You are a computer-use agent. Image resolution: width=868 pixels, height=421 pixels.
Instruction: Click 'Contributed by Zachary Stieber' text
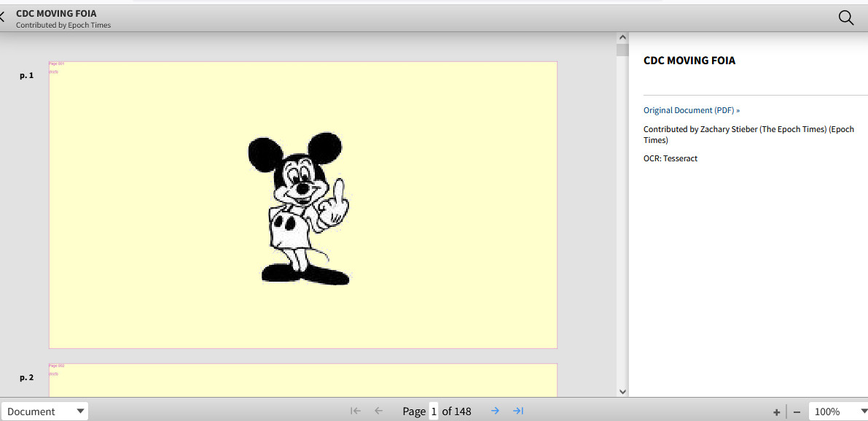tap(748, 134)
